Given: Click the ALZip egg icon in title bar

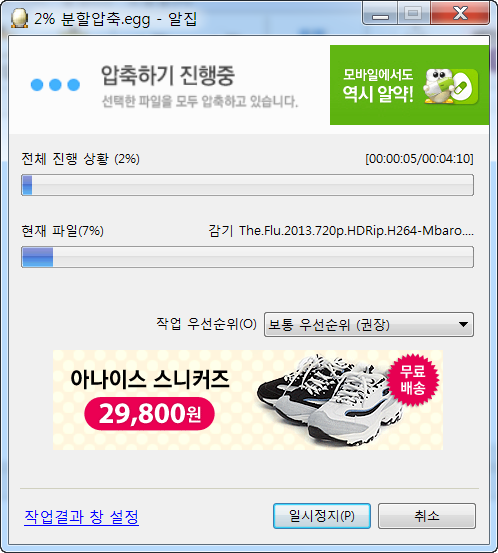Looking at the screenshot, I should 19,18.
